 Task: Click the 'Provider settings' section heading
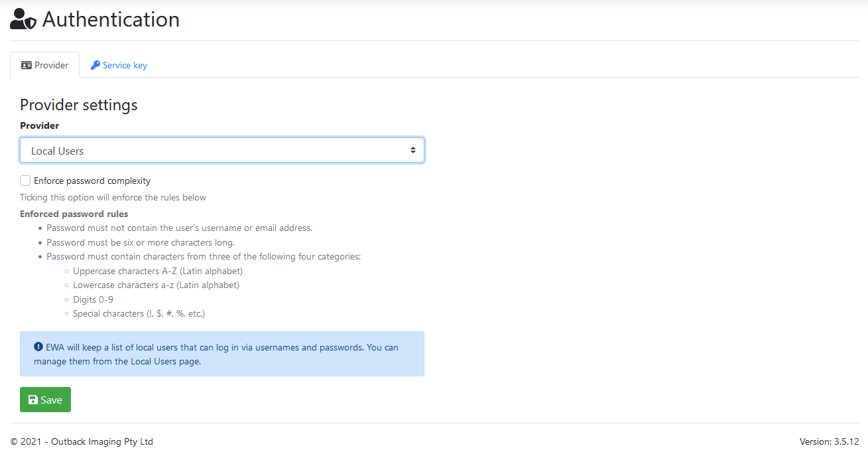pyautogui.click(x=79, y=105)
